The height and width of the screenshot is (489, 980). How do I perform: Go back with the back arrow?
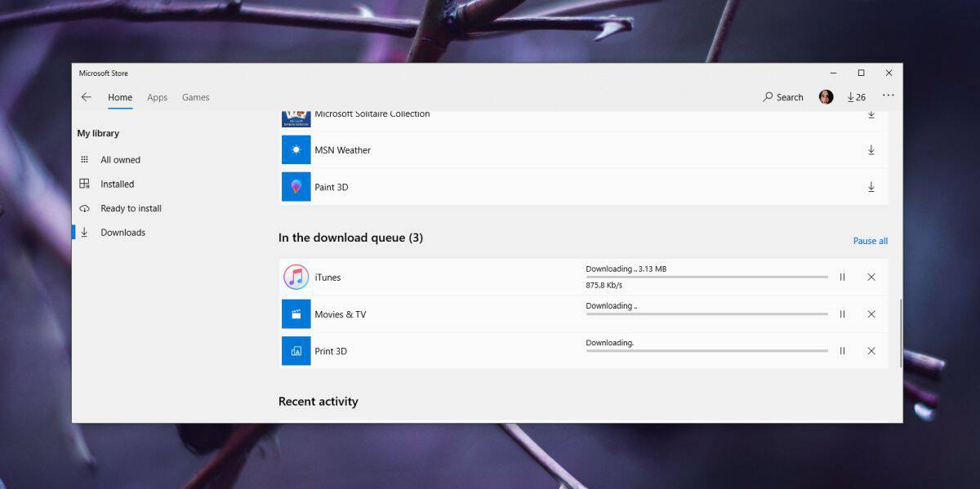87,97
